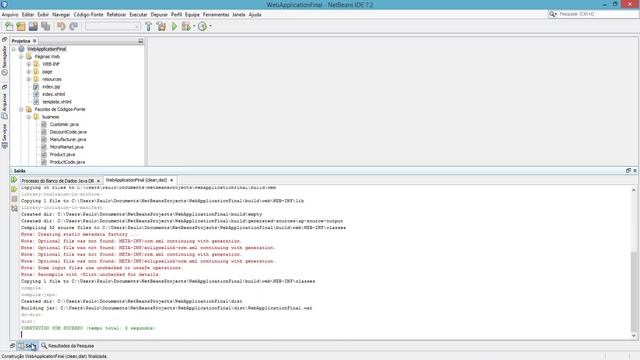Click the Clean and Build icon
The height and width of the screenshot is (360, 640).
pos(161,27)
